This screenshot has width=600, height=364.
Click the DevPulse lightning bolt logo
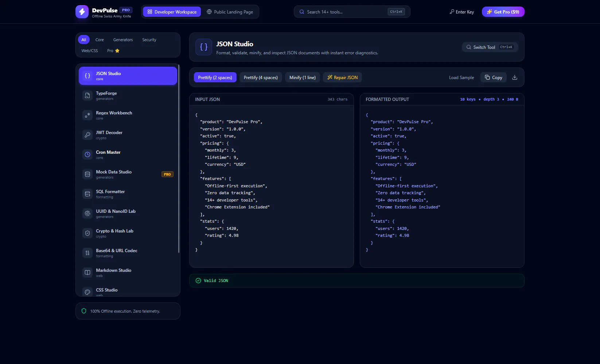coord(82,12)
